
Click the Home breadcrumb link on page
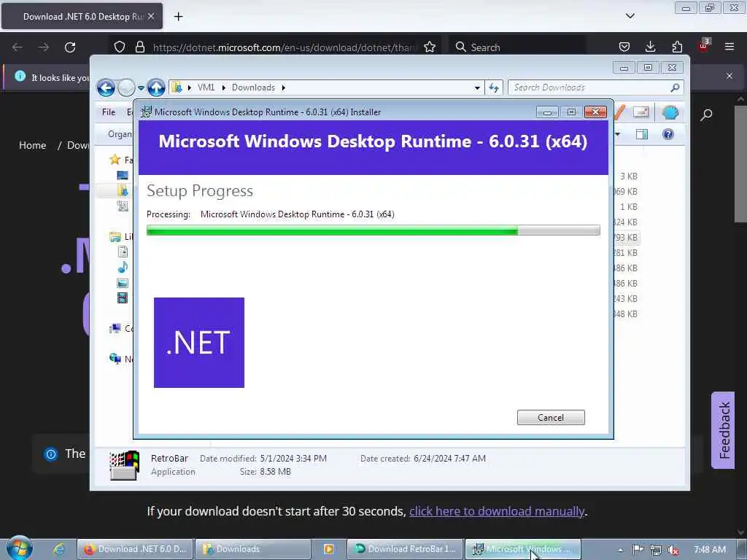(x=32, y=145)
